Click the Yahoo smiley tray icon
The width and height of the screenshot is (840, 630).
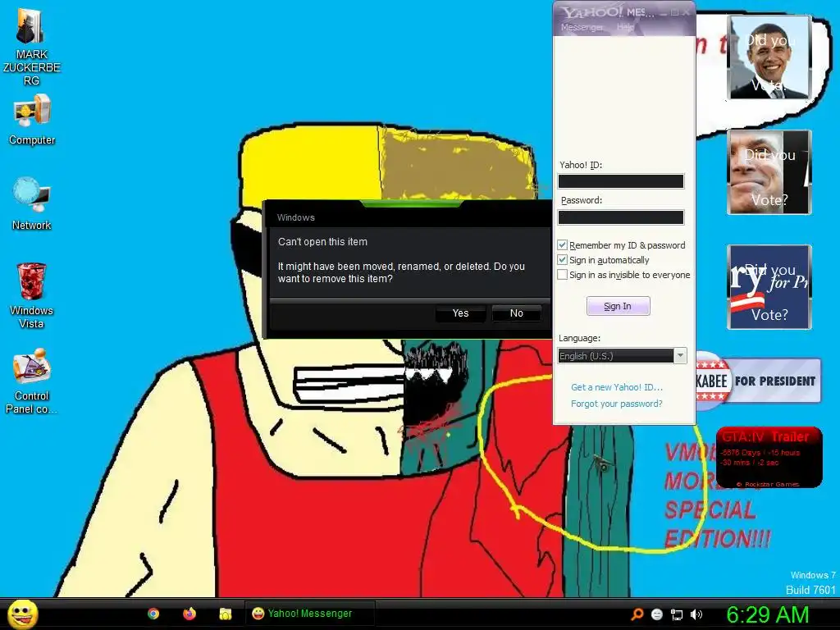coord(657,614)
